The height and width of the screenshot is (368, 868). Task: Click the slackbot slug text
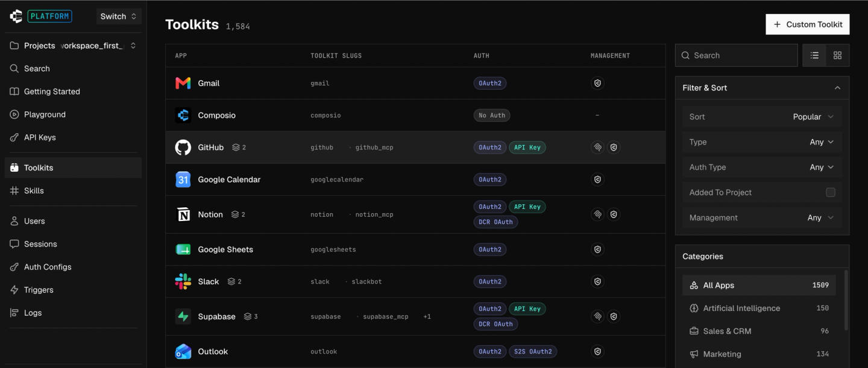366,281
